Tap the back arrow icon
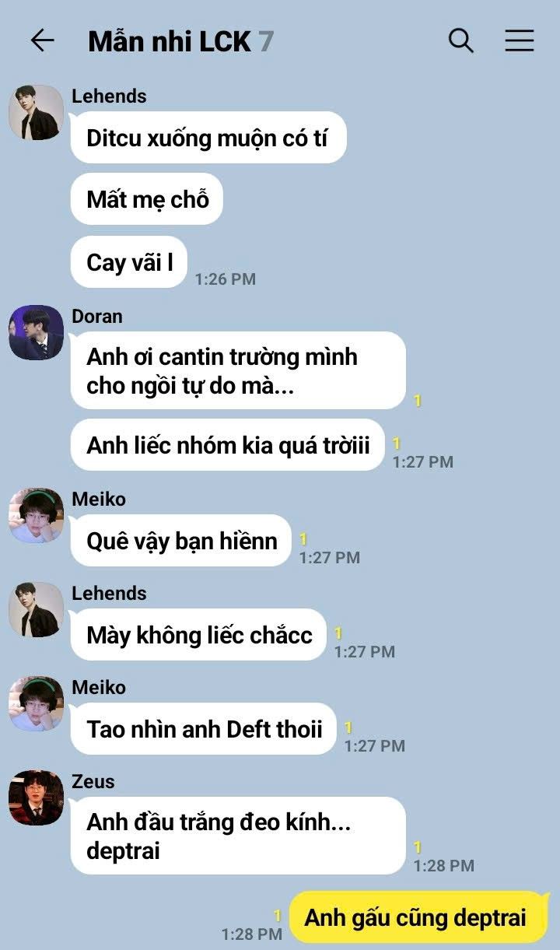Viewport: 560px width, 950px height. tap(42, 40)
